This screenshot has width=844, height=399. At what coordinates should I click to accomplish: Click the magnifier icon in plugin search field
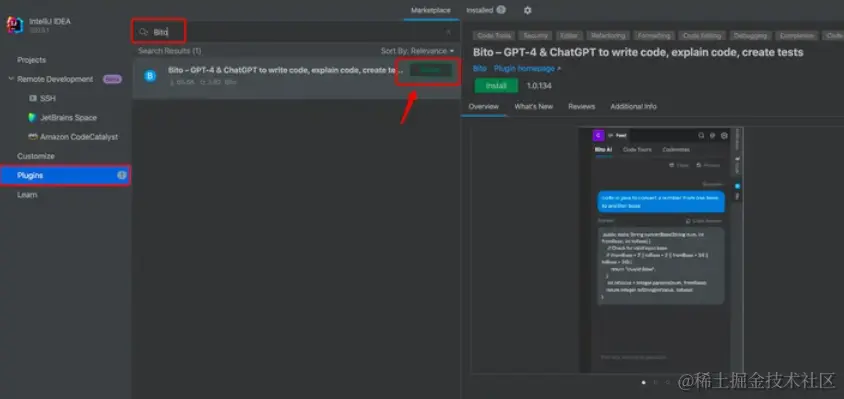[x=143, y=32]
